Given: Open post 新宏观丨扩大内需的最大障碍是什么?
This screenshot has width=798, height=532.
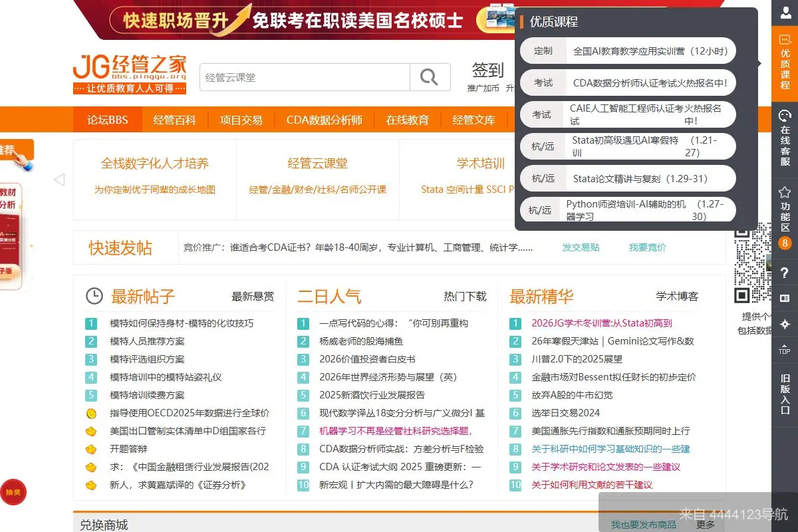Looking at the screenshot, I should tap(396, 485).
